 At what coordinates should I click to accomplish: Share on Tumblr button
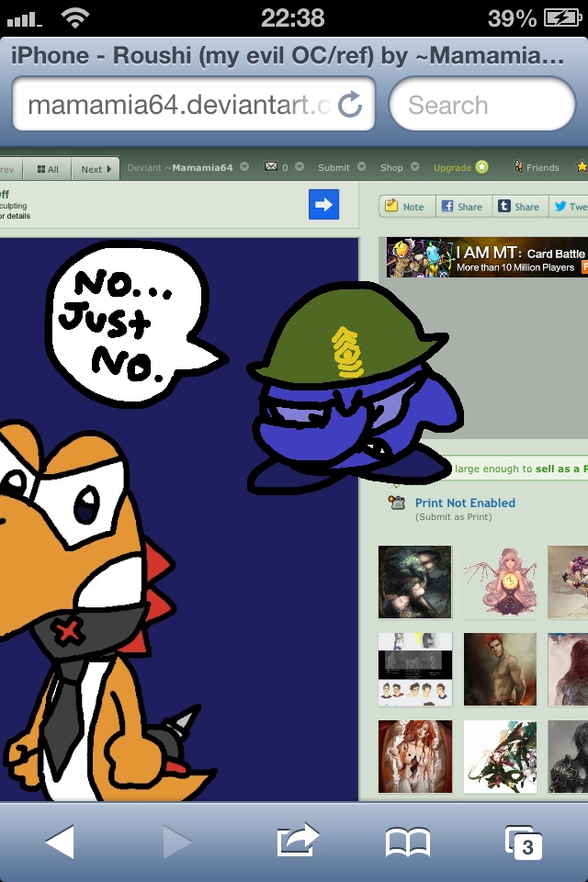tap(521, 207)
